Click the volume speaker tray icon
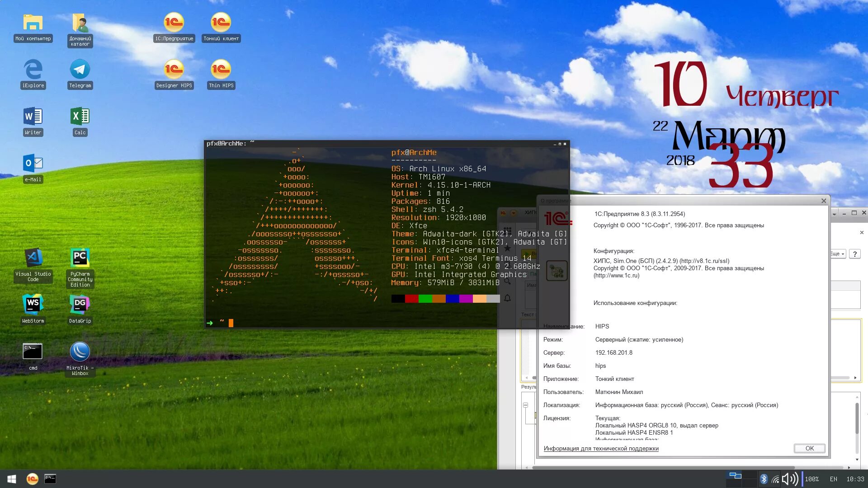 point(790,479)
